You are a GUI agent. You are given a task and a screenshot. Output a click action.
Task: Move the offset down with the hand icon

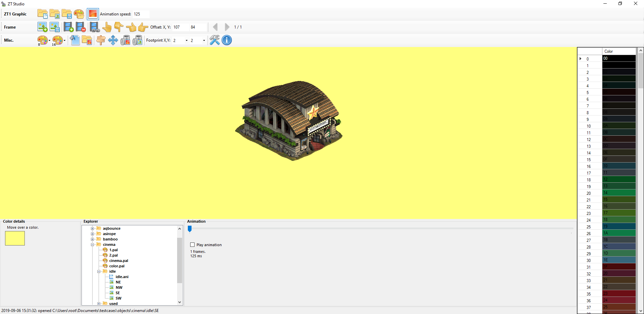[x=119, y=27]
